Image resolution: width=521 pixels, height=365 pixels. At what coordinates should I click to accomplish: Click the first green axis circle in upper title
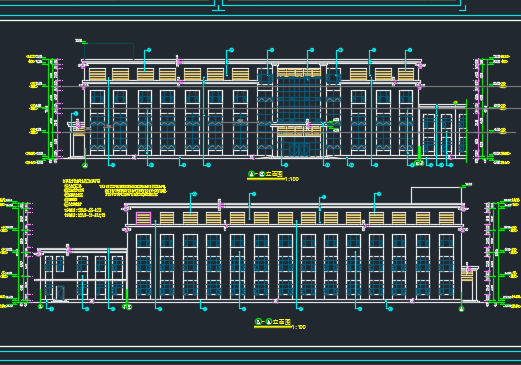[251, 174]
